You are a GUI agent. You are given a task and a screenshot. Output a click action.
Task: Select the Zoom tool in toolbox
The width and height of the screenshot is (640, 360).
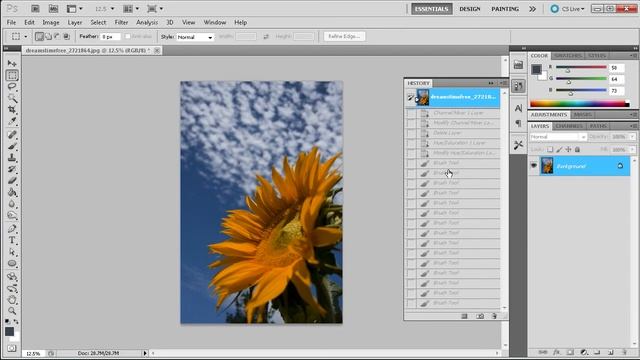[12, 311]
